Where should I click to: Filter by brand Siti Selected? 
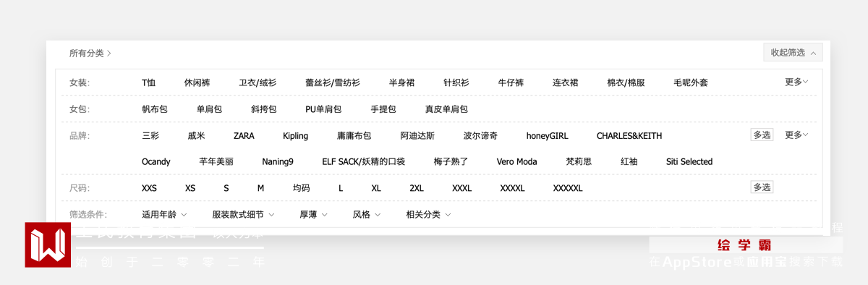[689, 161]
